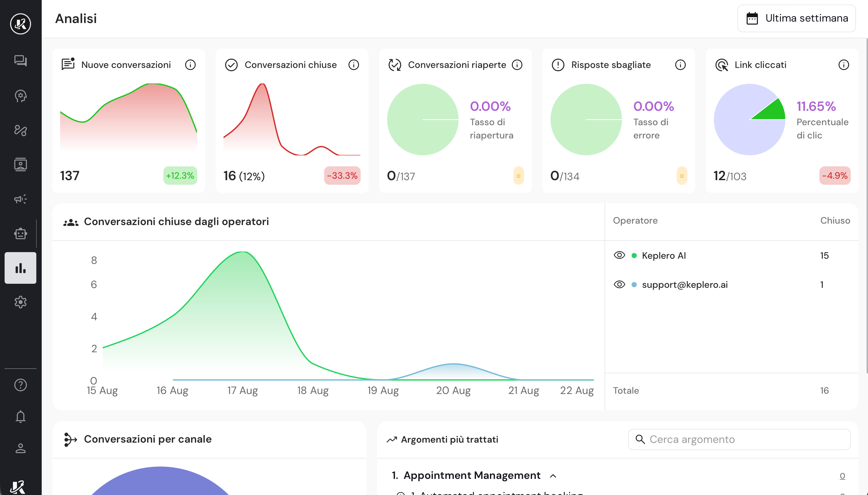This screenshot has height=495, width=868.
Task: Open the flows routing sidebar icon
Action: tap(20, 130)
